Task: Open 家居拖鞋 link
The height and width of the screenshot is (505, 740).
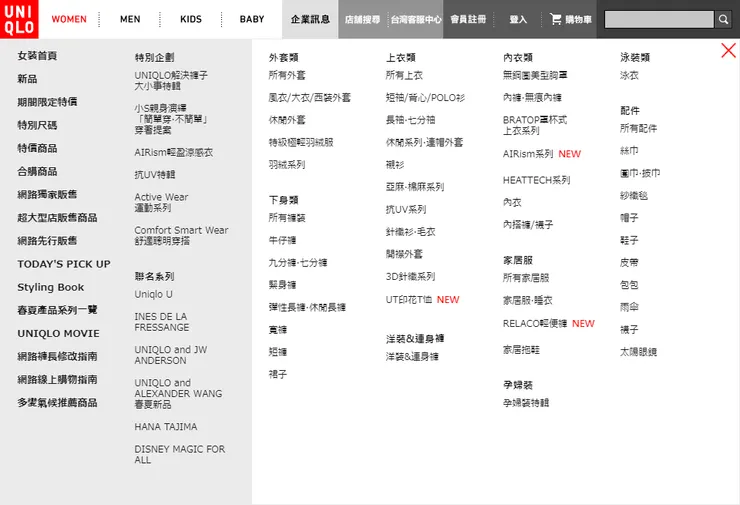Action: point(521,350)
